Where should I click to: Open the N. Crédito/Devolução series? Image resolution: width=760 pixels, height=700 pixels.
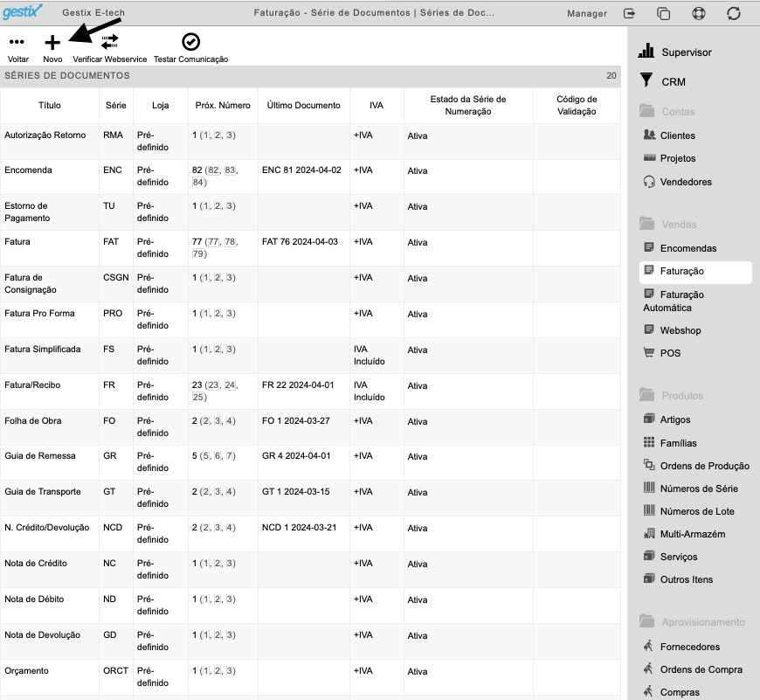[x=46, y=528]
